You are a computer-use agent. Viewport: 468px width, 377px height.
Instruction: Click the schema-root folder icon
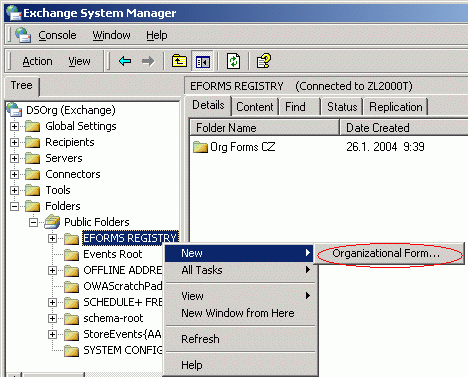click(71, 319)
